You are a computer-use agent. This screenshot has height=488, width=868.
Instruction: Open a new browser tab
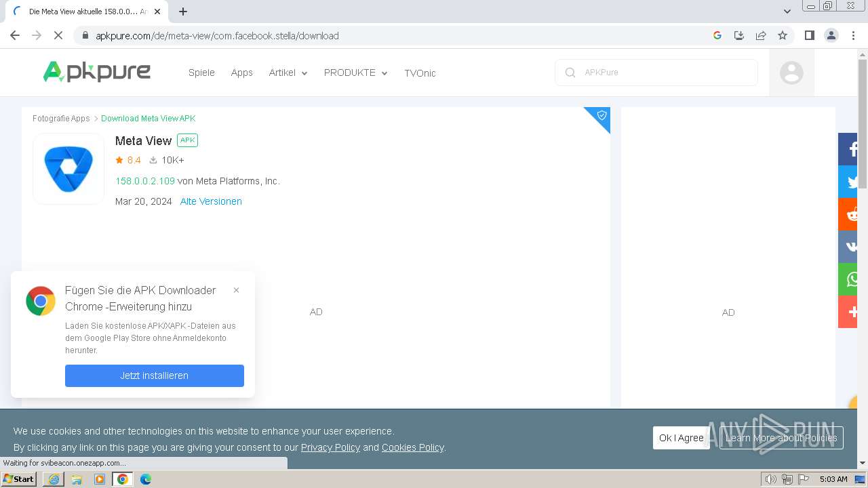(183, 12)
